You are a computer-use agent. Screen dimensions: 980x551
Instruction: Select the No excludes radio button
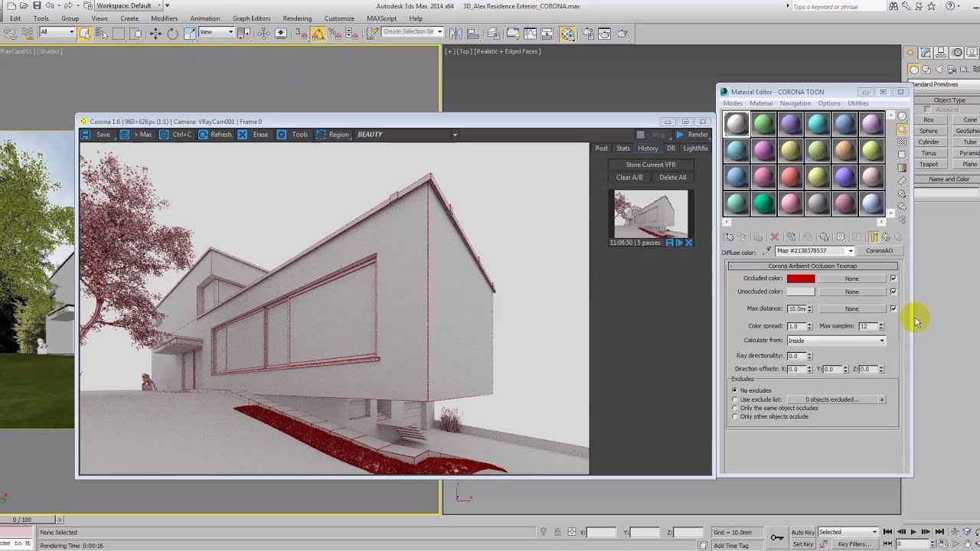[x=735, y=390]
